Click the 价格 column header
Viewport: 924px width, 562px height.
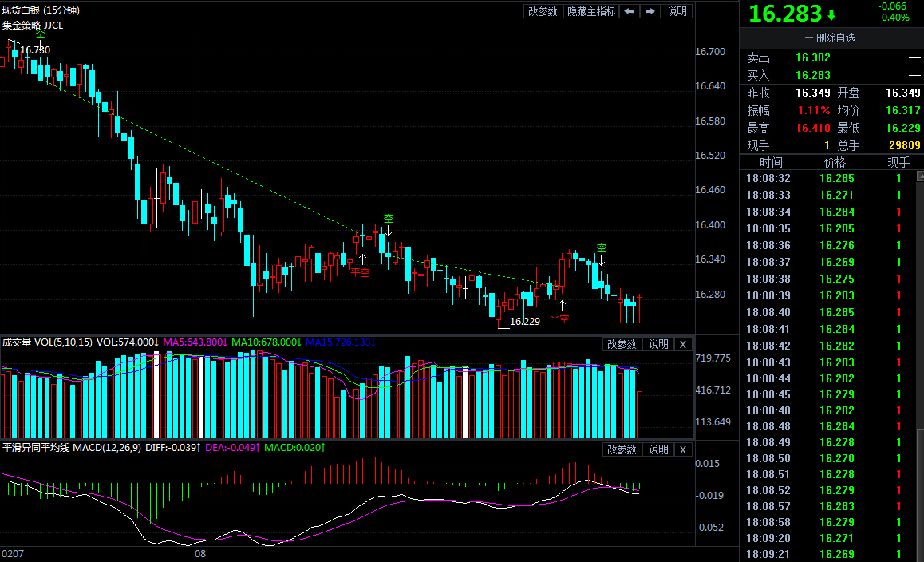click(835, 162)
